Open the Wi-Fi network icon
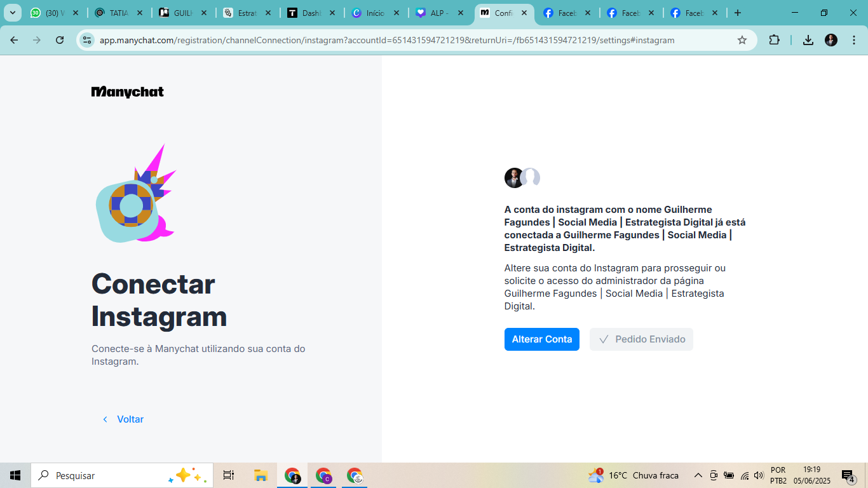The height and width of the screenshot is (488, 868). point(744,475)
